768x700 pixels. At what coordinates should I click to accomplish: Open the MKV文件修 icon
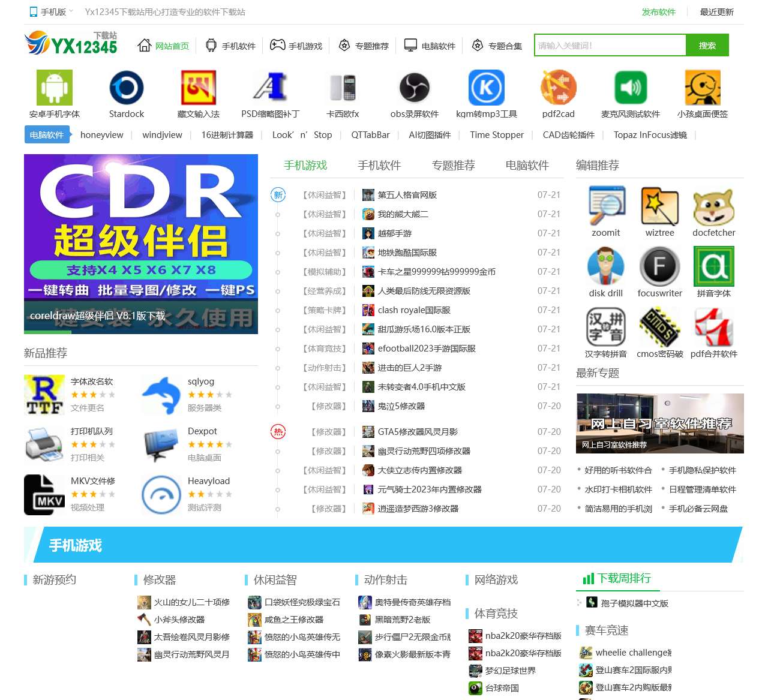(x=44, y=495)
